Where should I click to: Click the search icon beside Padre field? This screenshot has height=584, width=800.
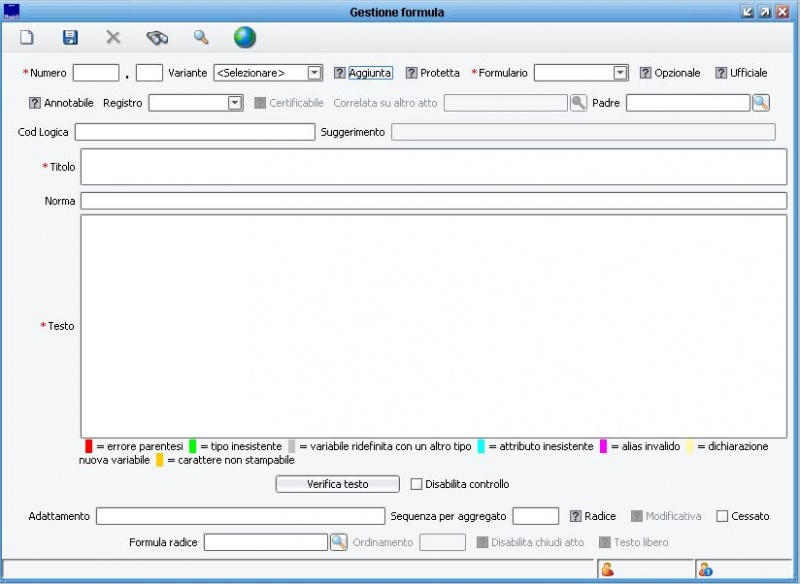pyautogui.click(x=761, y=103)
